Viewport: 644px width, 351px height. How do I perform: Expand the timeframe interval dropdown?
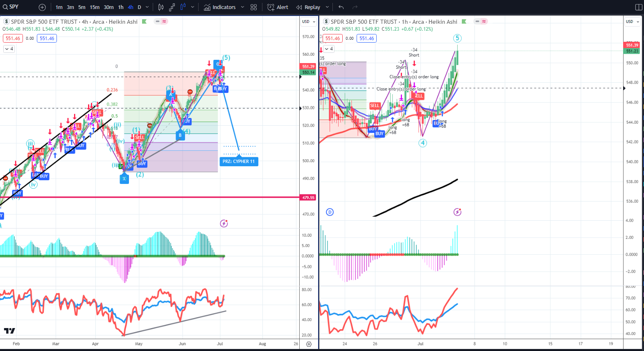tap(147, 7)
